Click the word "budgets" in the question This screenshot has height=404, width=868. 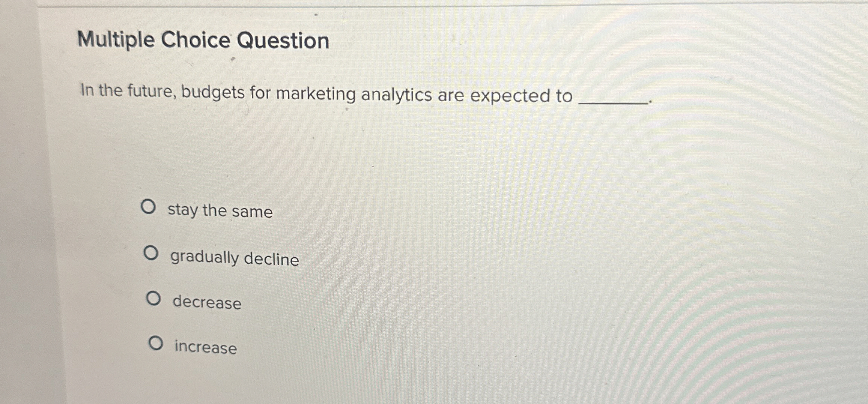[x=213, y=93]
